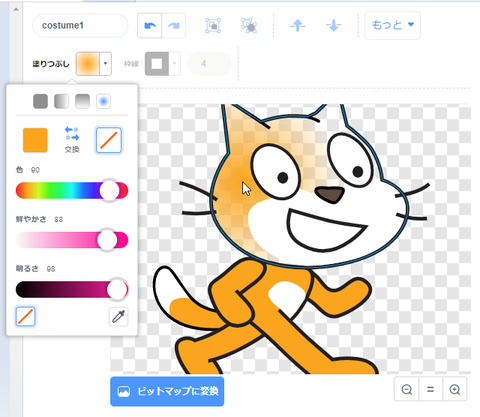Select the radial gradient fill type

coord(103,101)
